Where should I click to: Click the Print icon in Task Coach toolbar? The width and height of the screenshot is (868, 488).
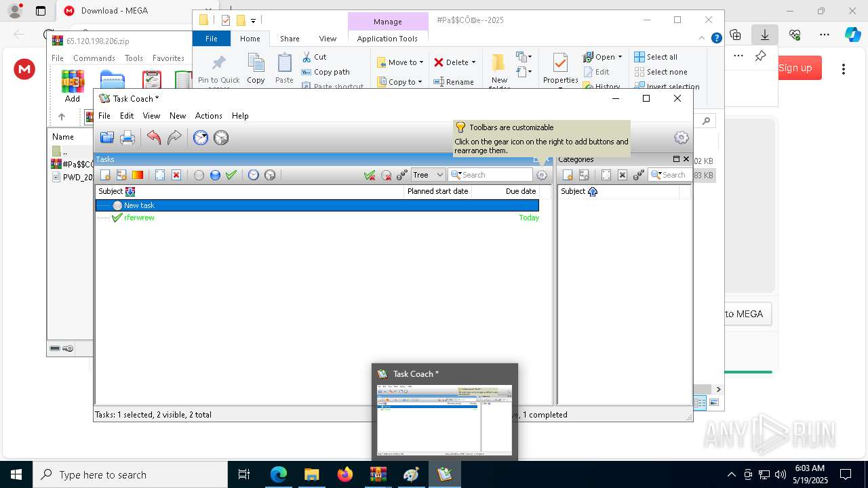tap(127, 138)
